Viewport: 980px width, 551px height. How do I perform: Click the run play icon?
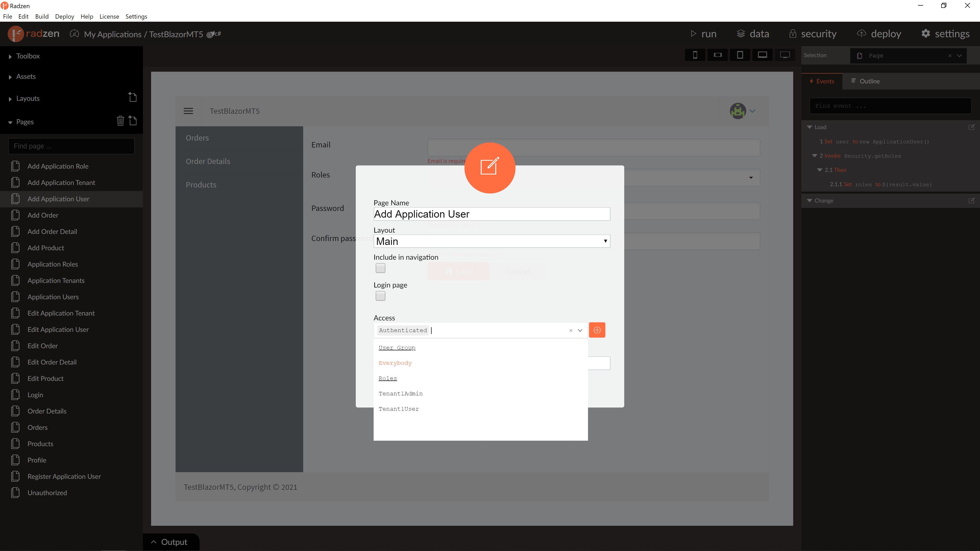coord(693,34)
